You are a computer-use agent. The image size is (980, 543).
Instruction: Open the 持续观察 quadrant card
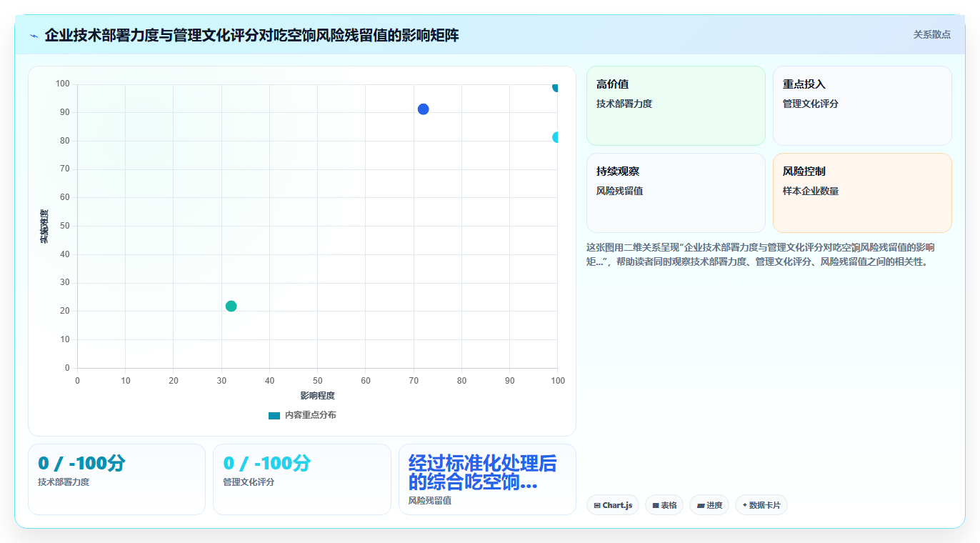click(676, 193)
